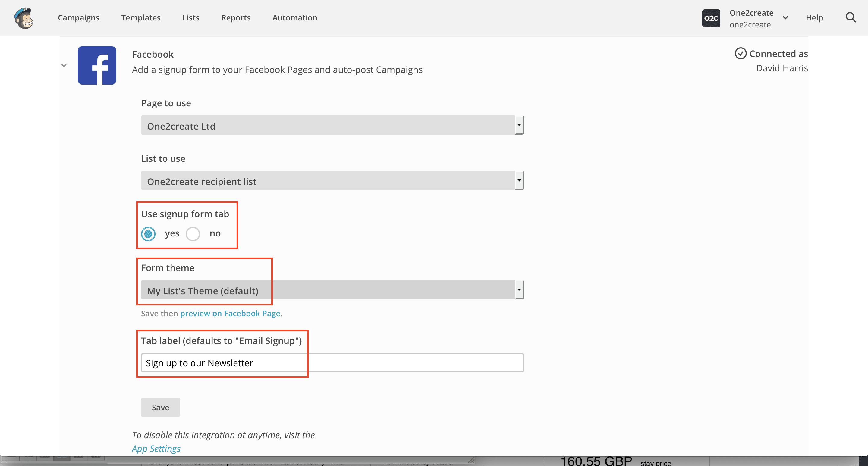Screen dimensions: 868x466
Task: Open the Campaigns menu
Action: [78, 17]
